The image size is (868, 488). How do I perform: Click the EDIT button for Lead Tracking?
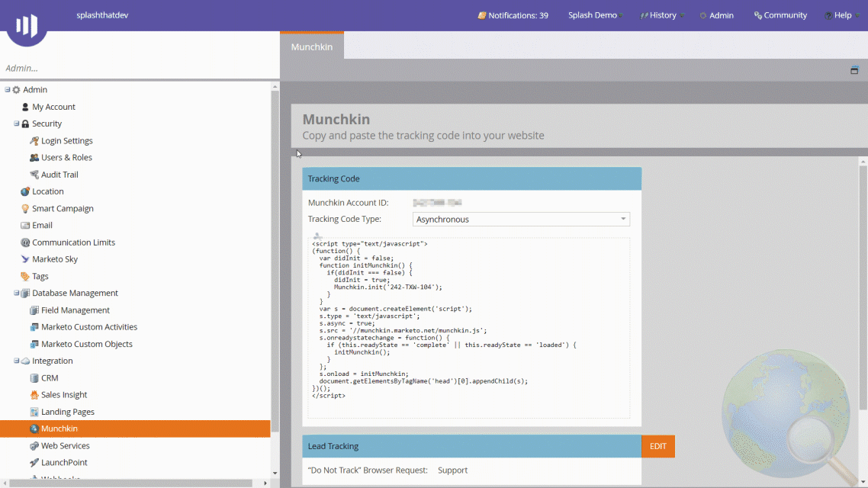(x=657, y=446)
